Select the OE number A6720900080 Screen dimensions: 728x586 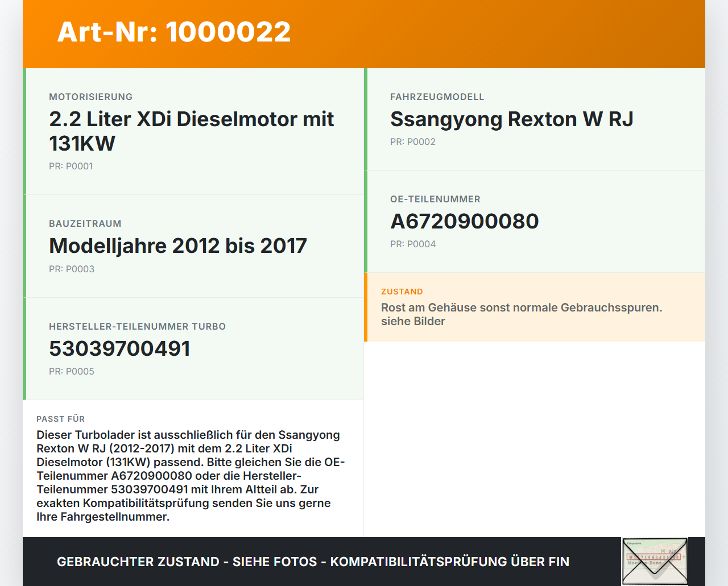click(465, 222)
